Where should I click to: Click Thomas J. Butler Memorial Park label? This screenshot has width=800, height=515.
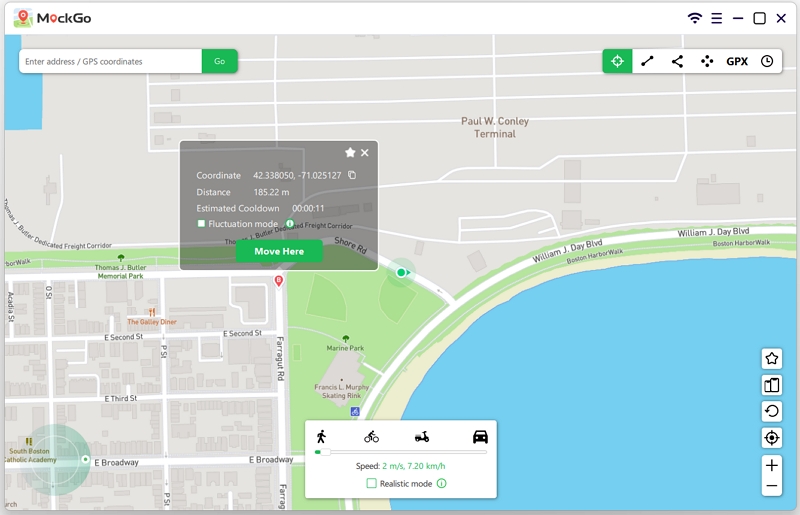[x=120, y=272]
